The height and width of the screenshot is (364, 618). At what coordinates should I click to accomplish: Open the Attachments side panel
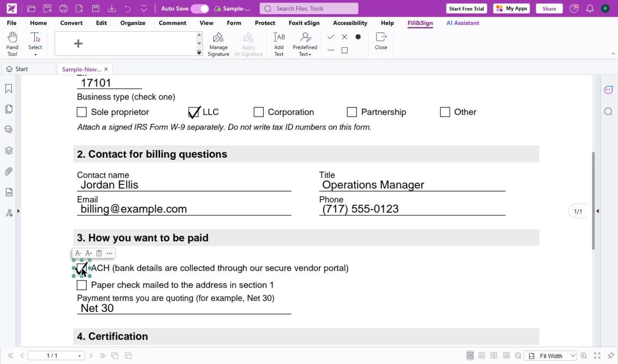(9, 172)
